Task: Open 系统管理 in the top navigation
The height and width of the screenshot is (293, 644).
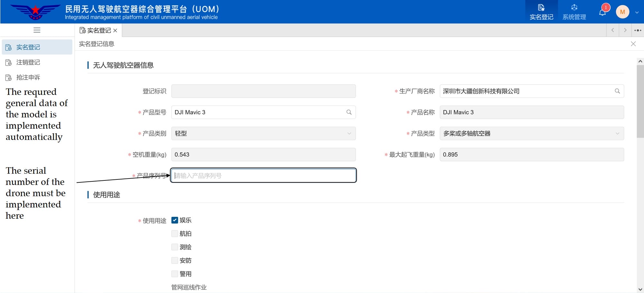Action: (x=574, y=12)
